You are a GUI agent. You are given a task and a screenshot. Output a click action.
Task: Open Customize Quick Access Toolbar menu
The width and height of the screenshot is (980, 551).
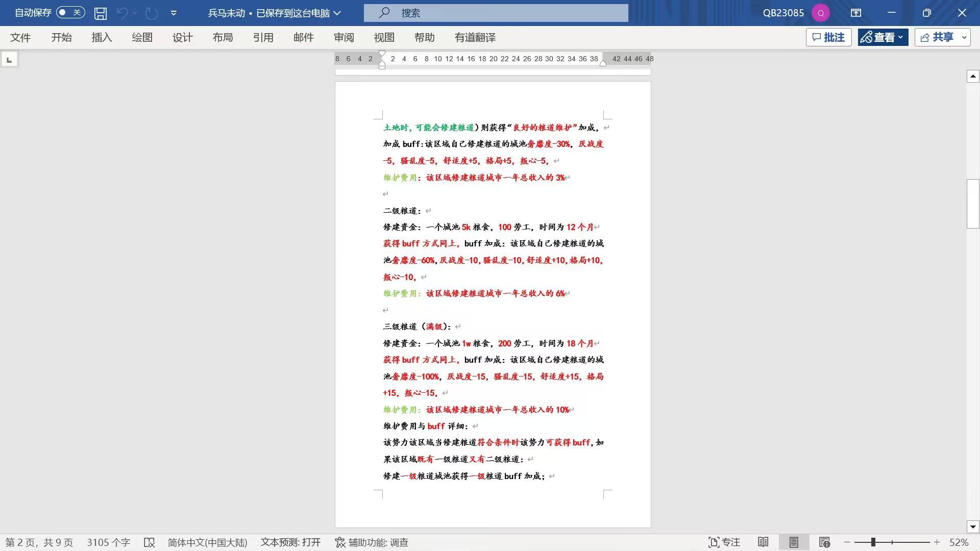pos(174,13)
